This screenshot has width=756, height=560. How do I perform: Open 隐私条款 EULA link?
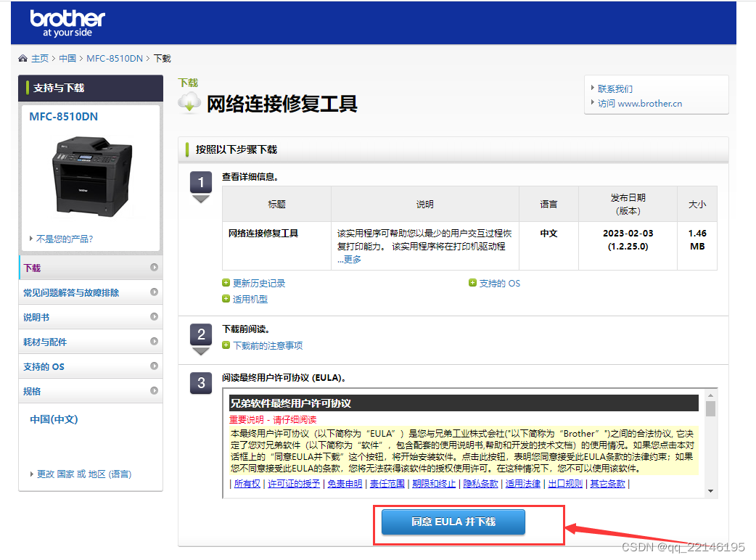point(481,484)
